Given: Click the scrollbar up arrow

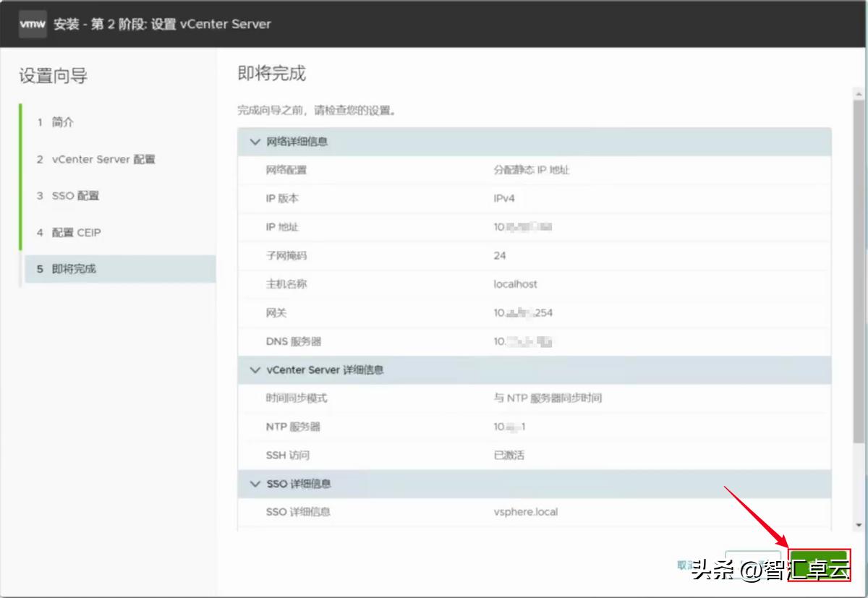Looking at the screenshot, I should (859, 95).
